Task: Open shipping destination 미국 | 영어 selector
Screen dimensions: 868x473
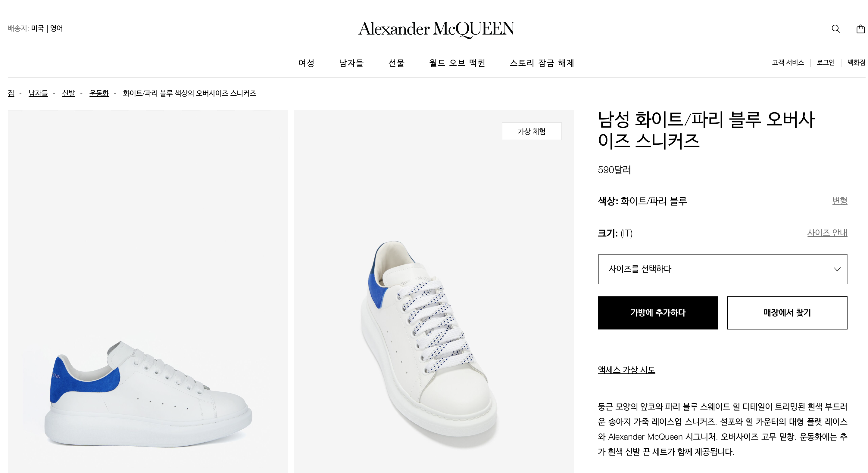Action: click(x=47, y=28)
